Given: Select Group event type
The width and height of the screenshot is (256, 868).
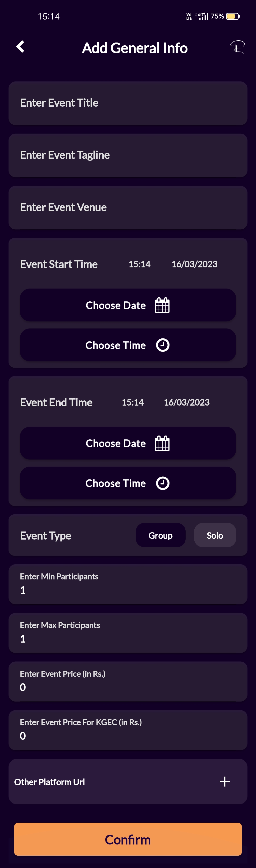Looking at the screenshot, I should pyautogui.click(x=160, y=535).
